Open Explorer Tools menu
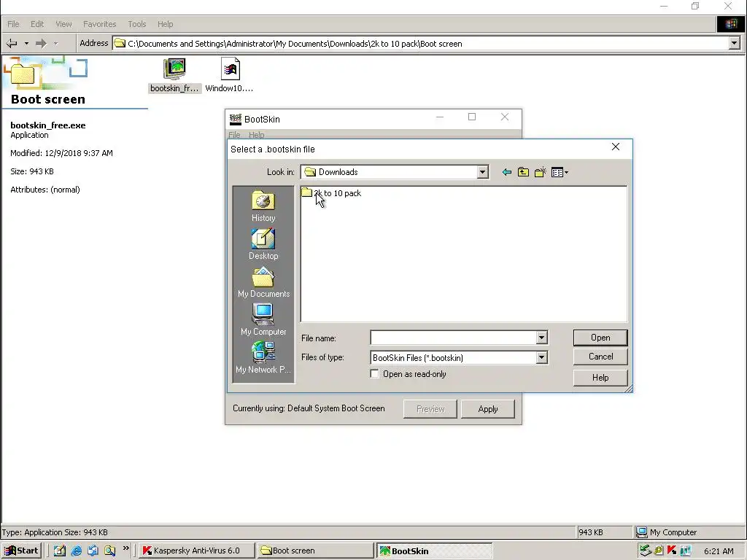Image resolution: width=747 pixels, height=560 pixels. point(136,24)
